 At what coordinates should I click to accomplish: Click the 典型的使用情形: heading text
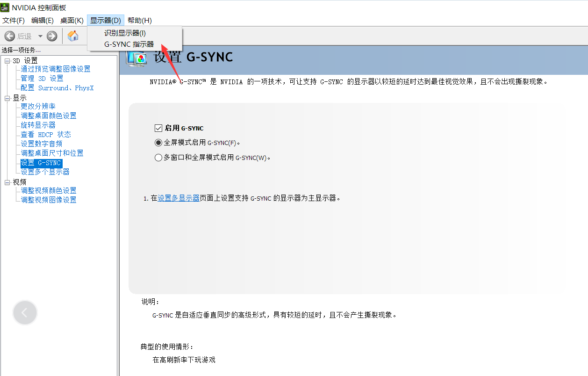(x=167, y=347)
